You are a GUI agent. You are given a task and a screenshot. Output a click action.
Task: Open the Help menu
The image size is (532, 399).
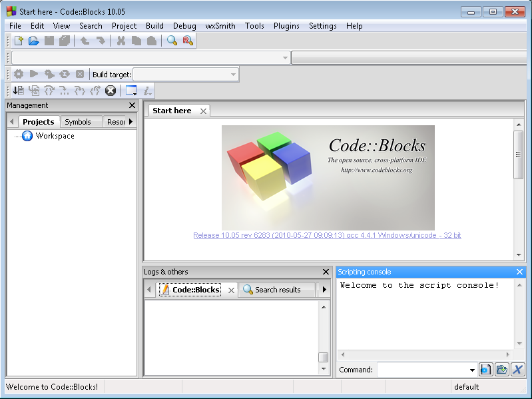point(354,26)
